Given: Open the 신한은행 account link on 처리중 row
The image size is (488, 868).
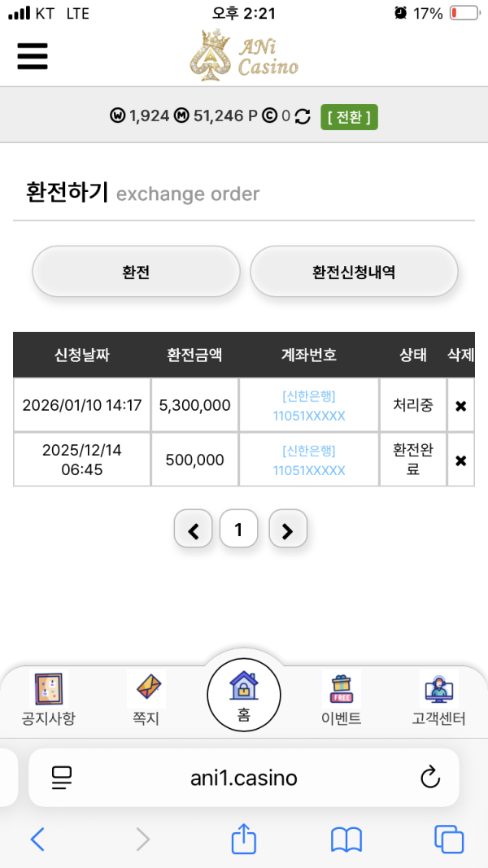Looking at the screenshot, I should click(307, 404).
